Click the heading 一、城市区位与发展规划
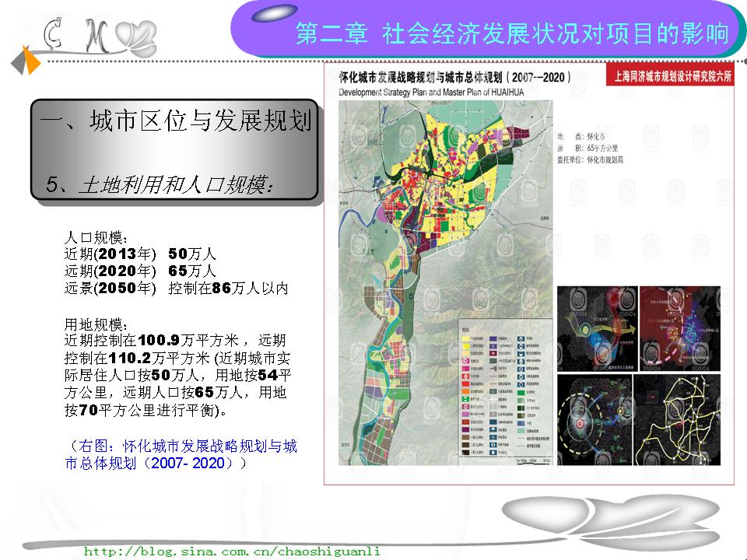This screenshot has width=747, height=560. coord(175,123)
